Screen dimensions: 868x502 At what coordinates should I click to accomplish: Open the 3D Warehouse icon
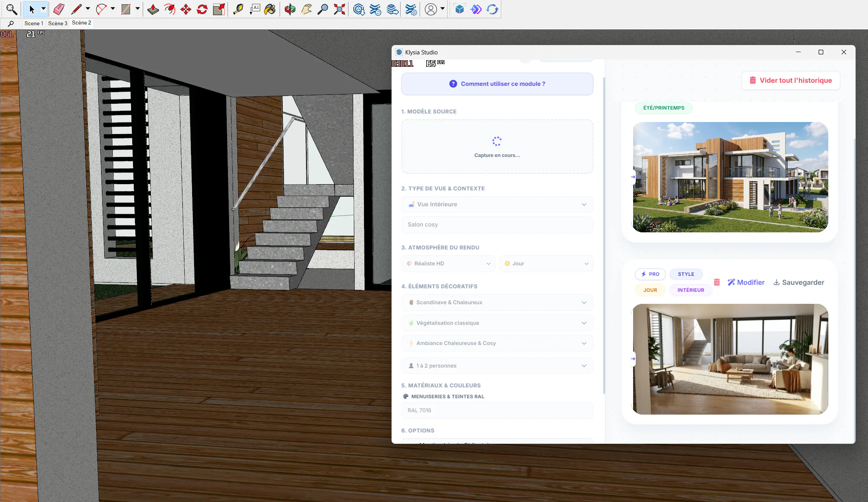pyautogui.click(x=359, y=9)
